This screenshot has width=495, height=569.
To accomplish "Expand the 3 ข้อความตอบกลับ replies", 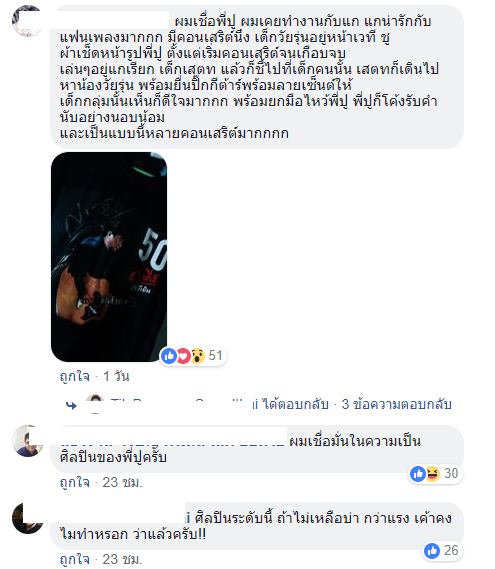I will (397, 404).
